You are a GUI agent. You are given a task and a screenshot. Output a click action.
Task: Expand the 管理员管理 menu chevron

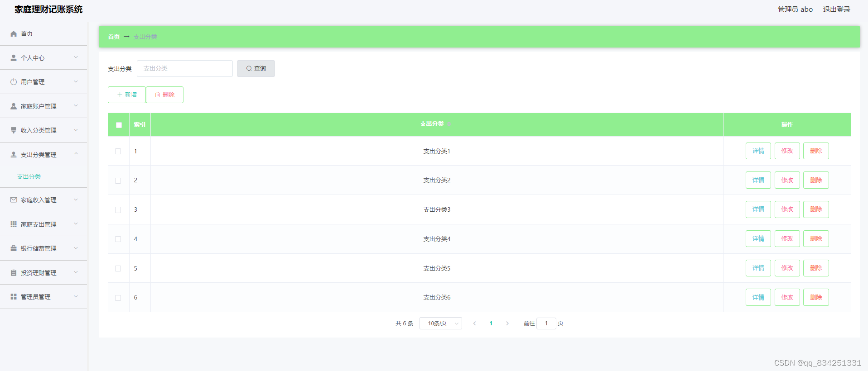76,296
